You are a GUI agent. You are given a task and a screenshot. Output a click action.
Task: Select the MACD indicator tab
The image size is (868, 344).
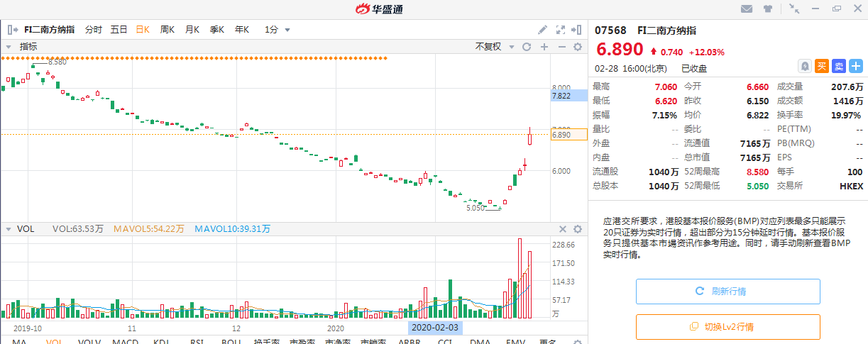point(126,341)
